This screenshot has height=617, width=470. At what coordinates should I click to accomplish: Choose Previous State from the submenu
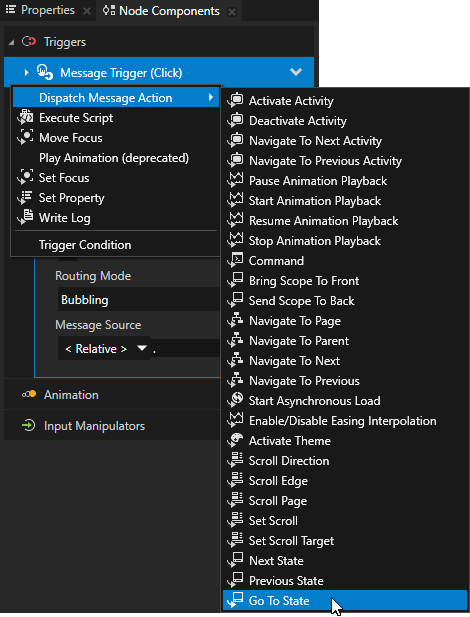click(344, 580)
